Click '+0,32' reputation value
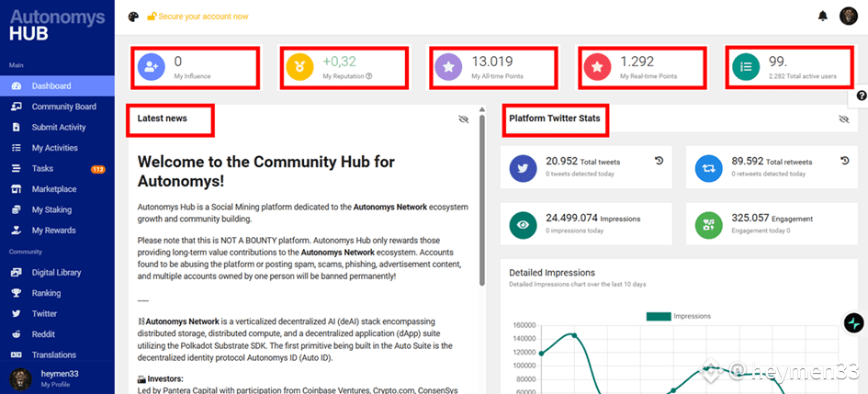 pyautogui.click(x=339, y=62)
